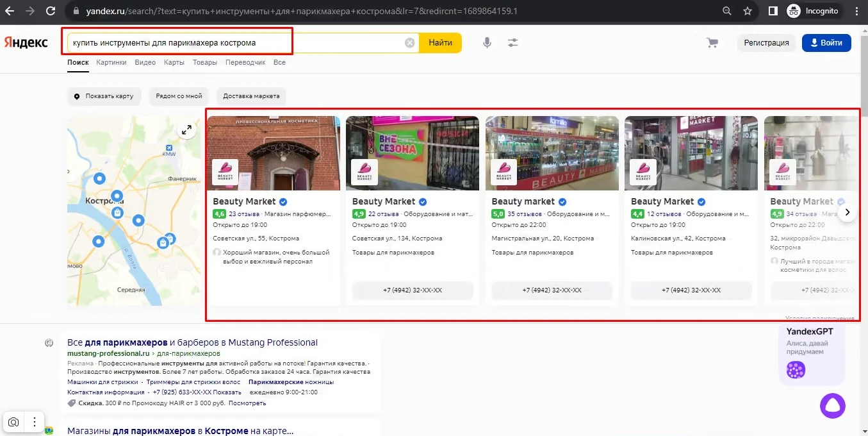Click the browser forward arrow
This screenshot has height=436, width=868.
[30, 11]
